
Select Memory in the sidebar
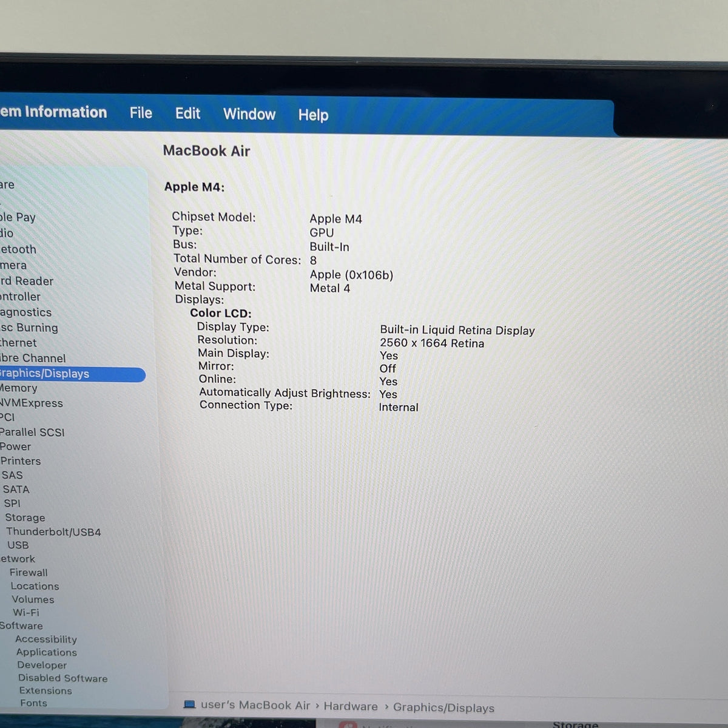(19, 388)
